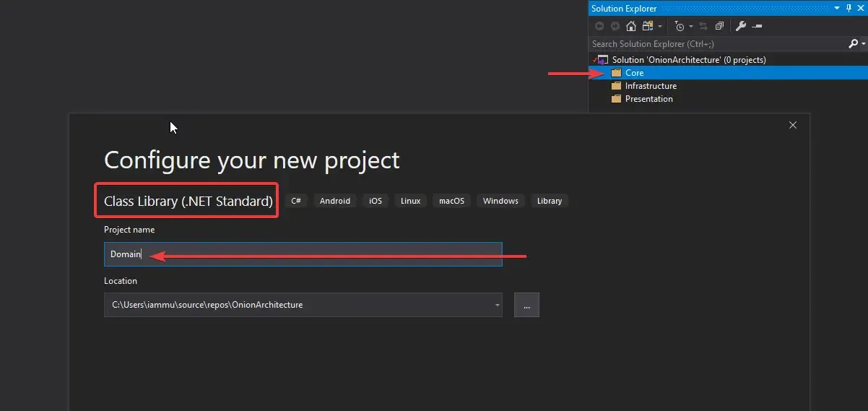The height and width of the screenshot is (411, 868).
Task: Click the Linux tag
Action: [411, 201]
